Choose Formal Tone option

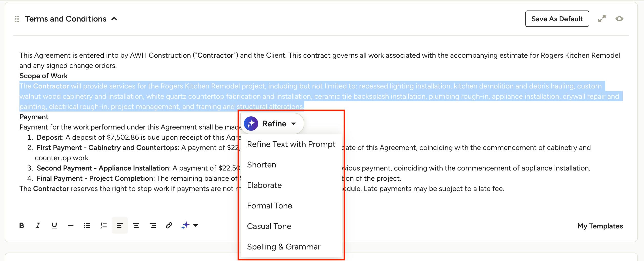pyautogui.click(x=269, y=206)
